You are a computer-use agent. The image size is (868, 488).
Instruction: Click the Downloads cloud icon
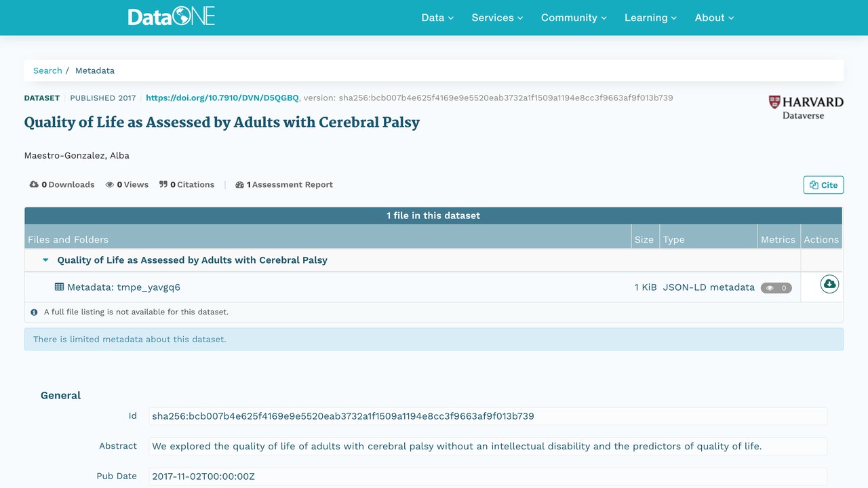pyautogui.click(x=34, y=184)
